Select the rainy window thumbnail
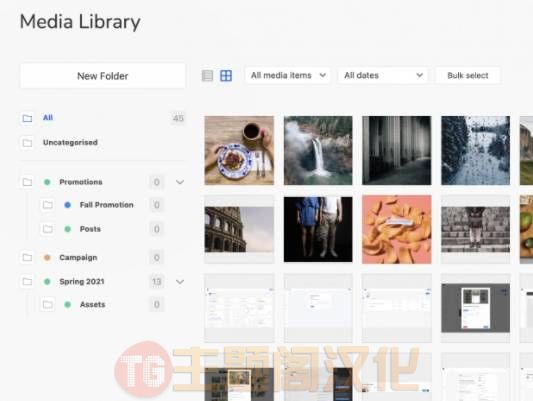533x401 pixels. point(476,150)
